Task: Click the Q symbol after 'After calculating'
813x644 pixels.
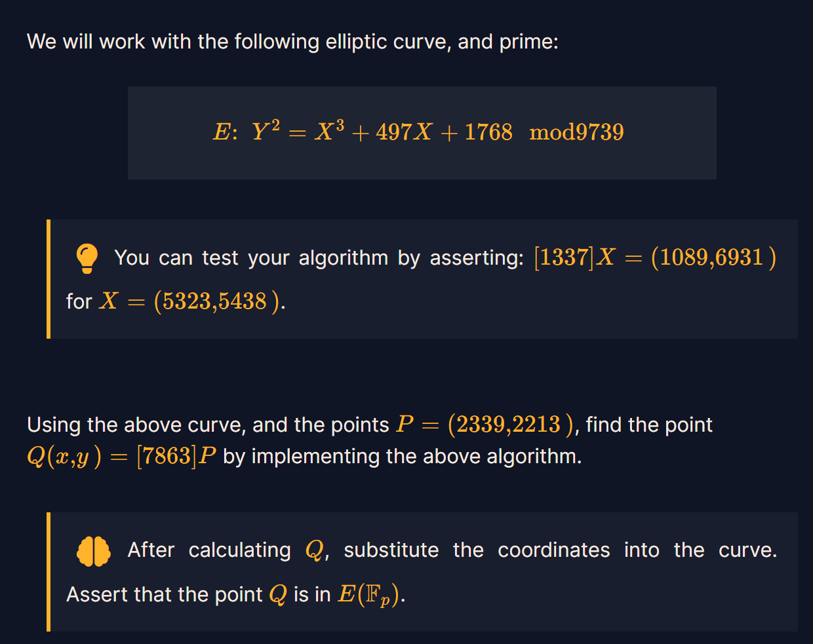Action: (315, 550)
